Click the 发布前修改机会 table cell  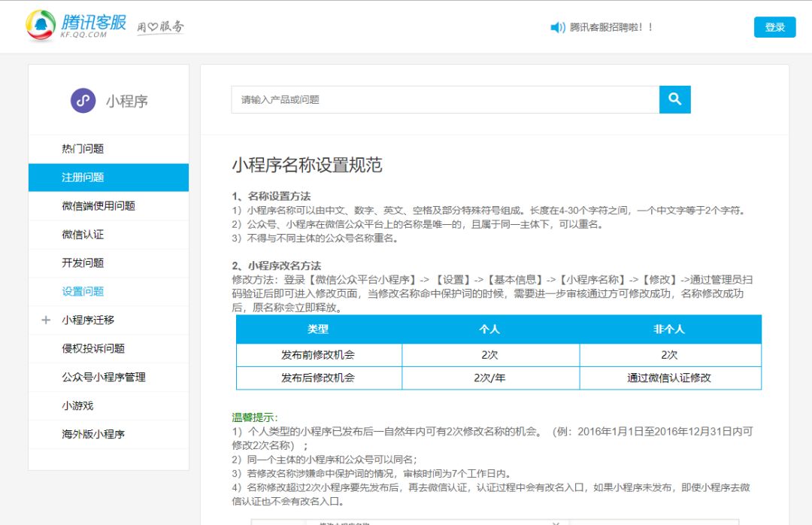click(x=318, y=355)
